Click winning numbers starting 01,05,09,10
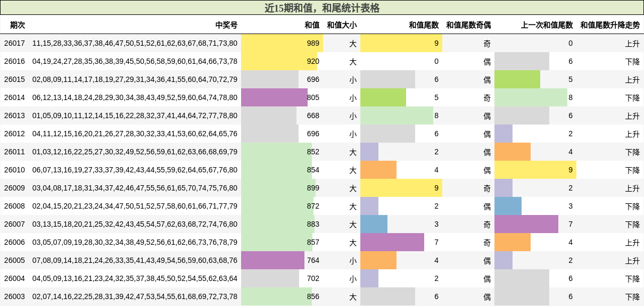 [x=135, y=115]
